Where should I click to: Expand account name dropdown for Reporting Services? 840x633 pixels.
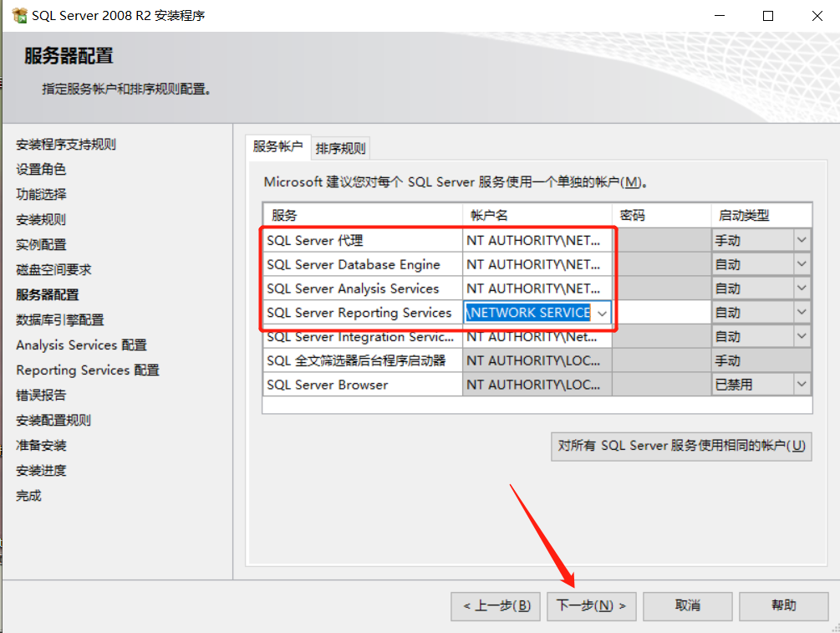point(602,313)
